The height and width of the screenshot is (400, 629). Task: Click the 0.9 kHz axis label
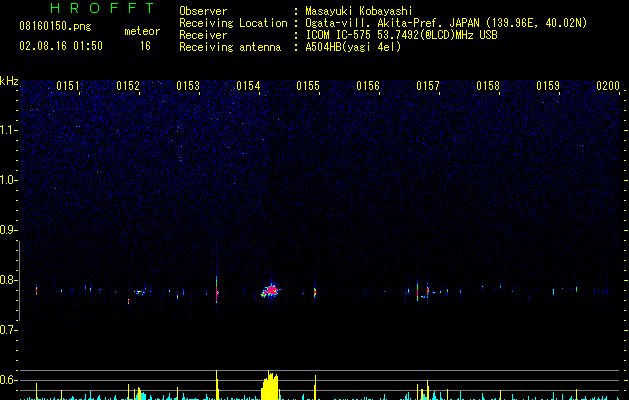click(9, 230)
